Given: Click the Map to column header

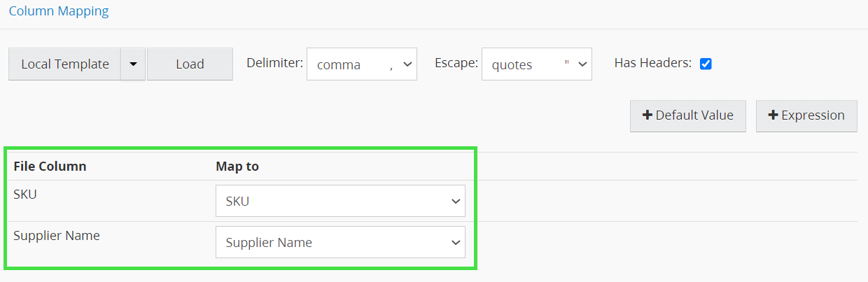Looking at the screenshot, I should [x=237, y=167].
